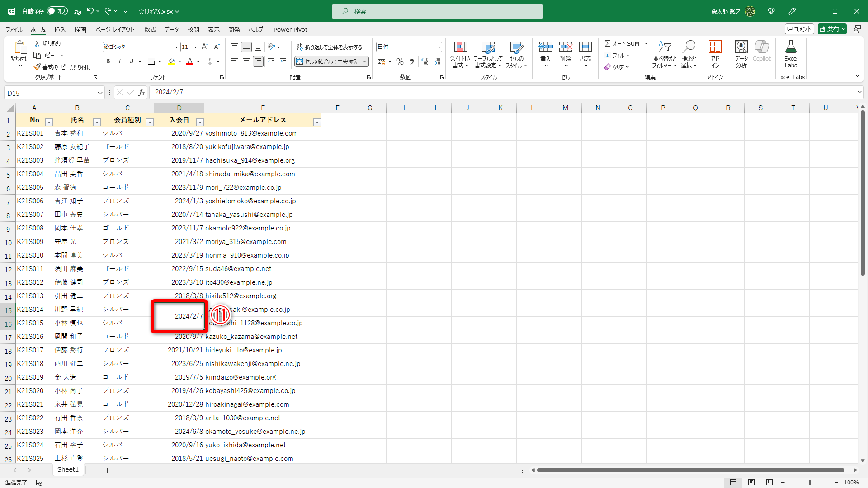The height and width of the screenshot is (488, 868).
Task: Click the Bold formatting icon
Action: (108, 61)
